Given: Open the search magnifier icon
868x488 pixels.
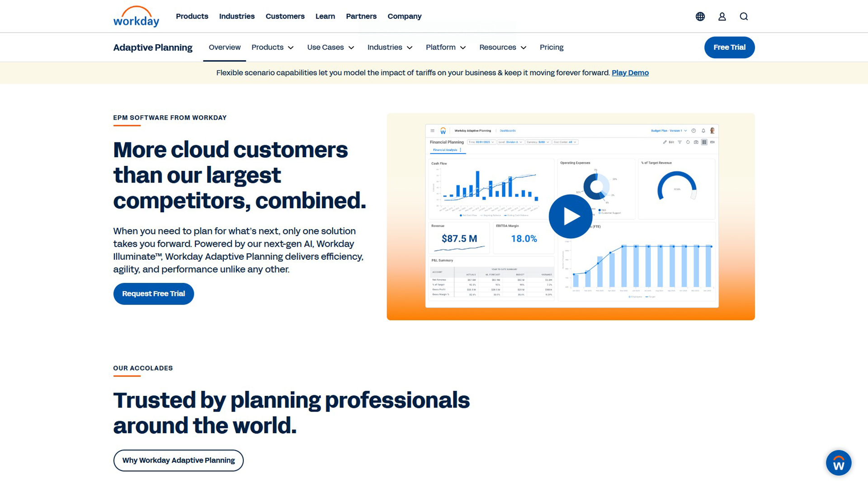Looking at the screenshot, I should click(744, 16).
